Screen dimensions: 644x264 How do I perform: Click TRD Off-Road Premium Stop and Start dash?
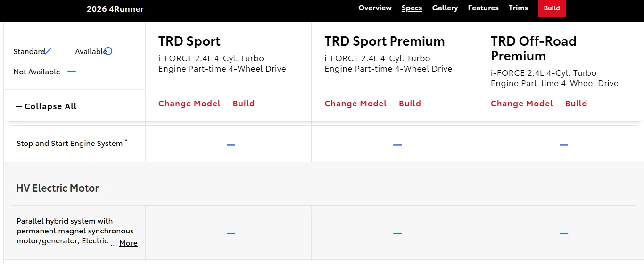pyautogui.click(x=563, y=145)
